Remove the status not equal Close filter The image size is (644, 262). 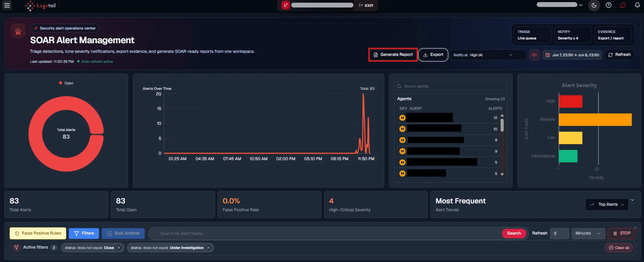click(x=119, y=248)
